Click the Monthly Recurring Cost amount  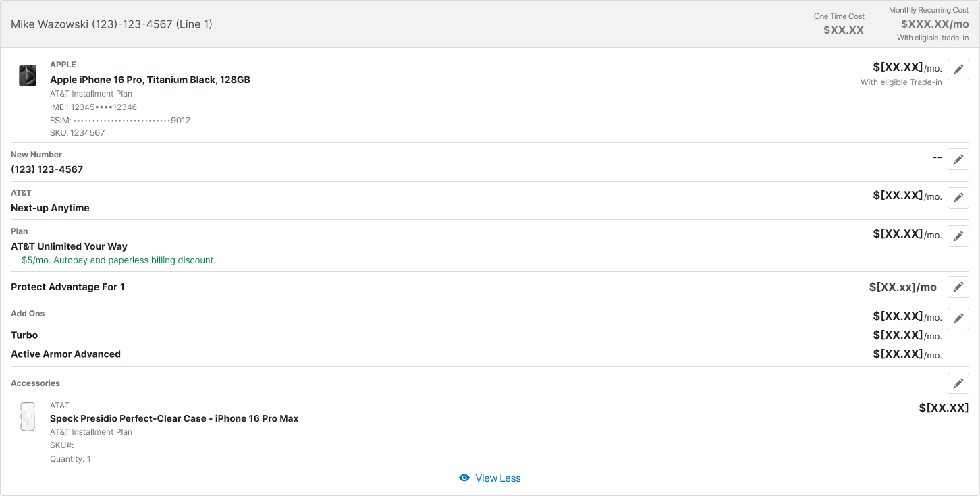click(935, 24)
